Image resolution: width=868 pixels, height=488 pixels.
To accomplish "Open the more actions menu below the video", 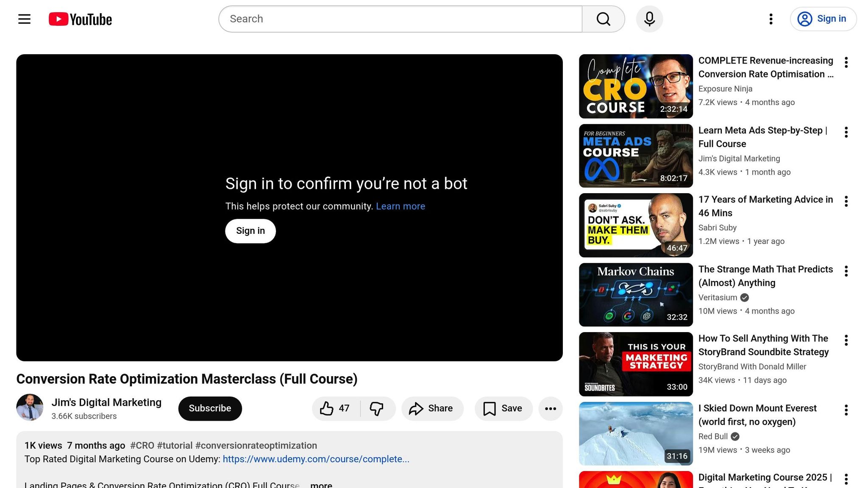I will [550, 408].
